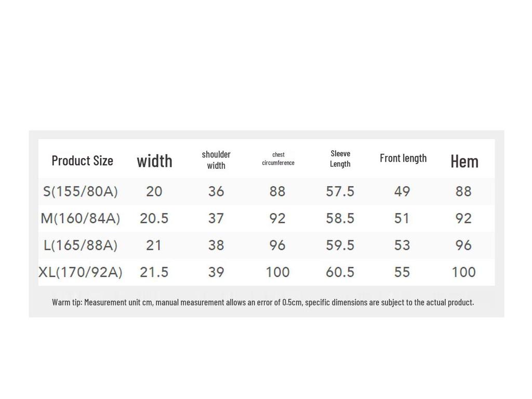Viewport: 532px width, 399px height.
Task: Select the "width" column header
Action: (x=154, y=161)
